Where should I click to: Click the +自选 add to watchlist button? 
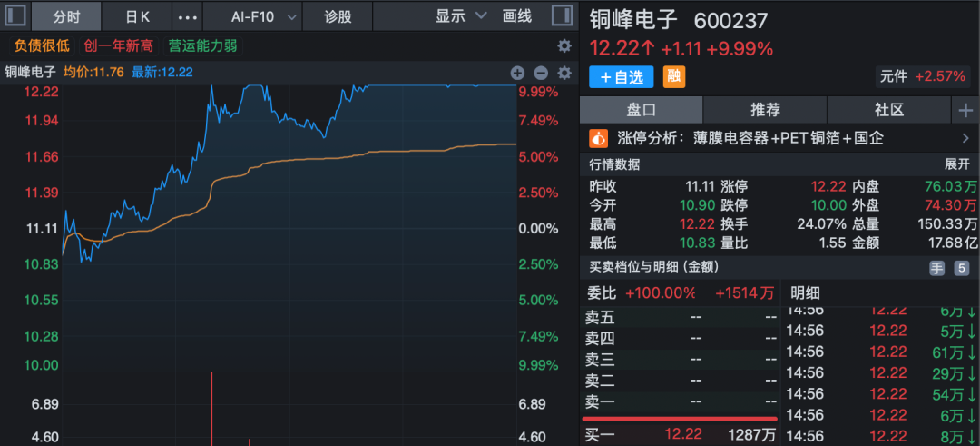[622, 77]
